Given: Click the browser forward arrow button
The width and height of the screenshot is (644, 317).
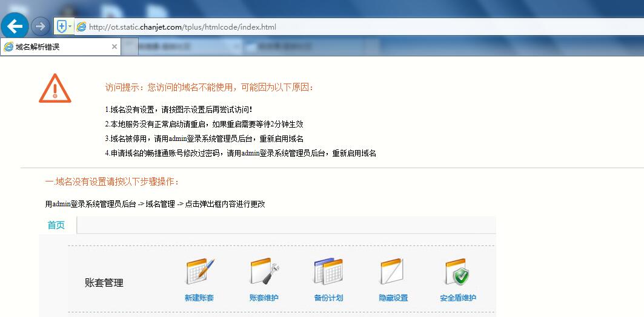Looking at the screenshot, I should [40, 27].
